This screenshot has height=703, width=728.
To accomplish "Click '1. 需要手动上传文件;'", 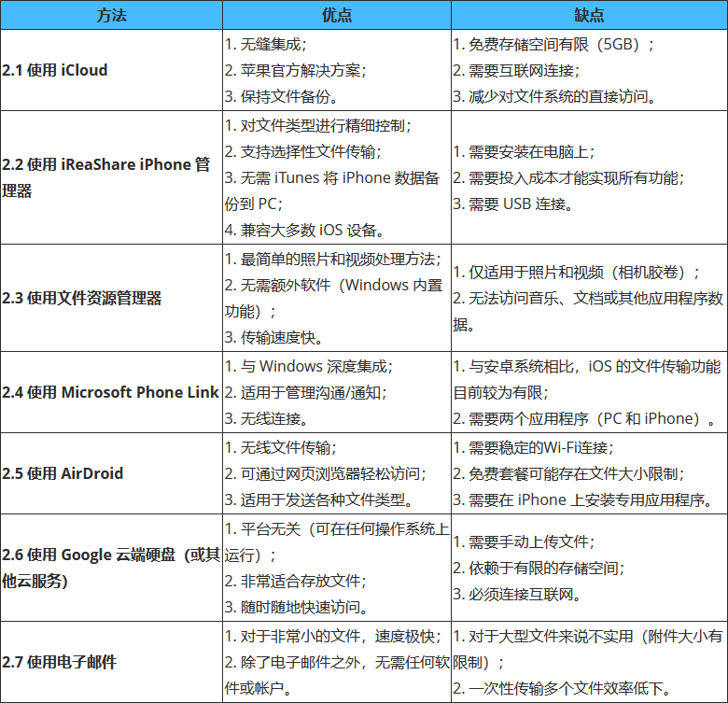I will [525, 541].
